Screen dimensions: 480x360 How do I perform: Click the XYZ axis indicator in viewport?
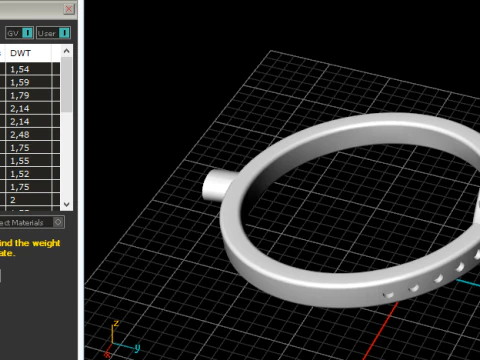click(x=122, y=339)
